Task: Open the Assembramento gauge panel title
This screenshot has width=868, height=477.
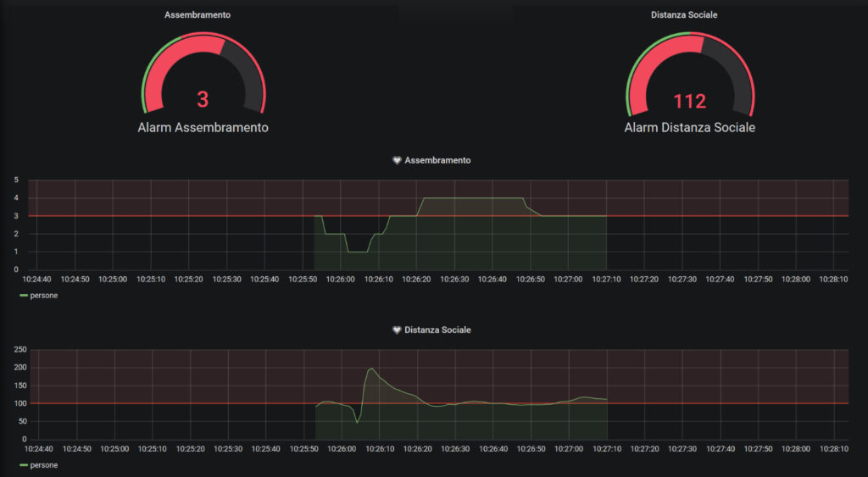Action: (198, 15)
